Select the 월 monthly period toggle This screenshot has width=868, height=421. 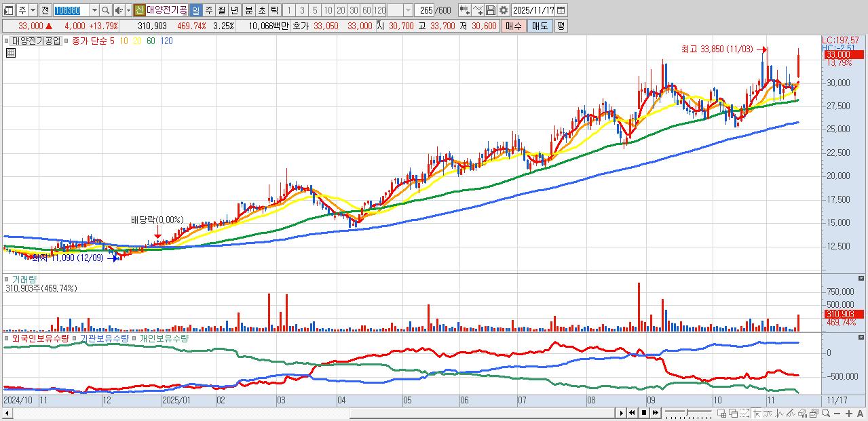point(221,10)
